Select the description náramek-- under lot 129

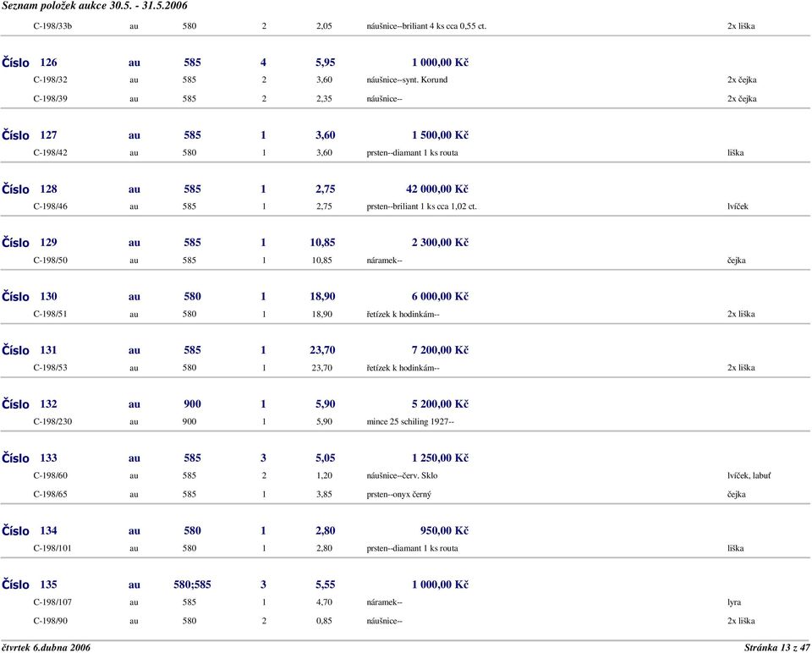pos(384,260)
